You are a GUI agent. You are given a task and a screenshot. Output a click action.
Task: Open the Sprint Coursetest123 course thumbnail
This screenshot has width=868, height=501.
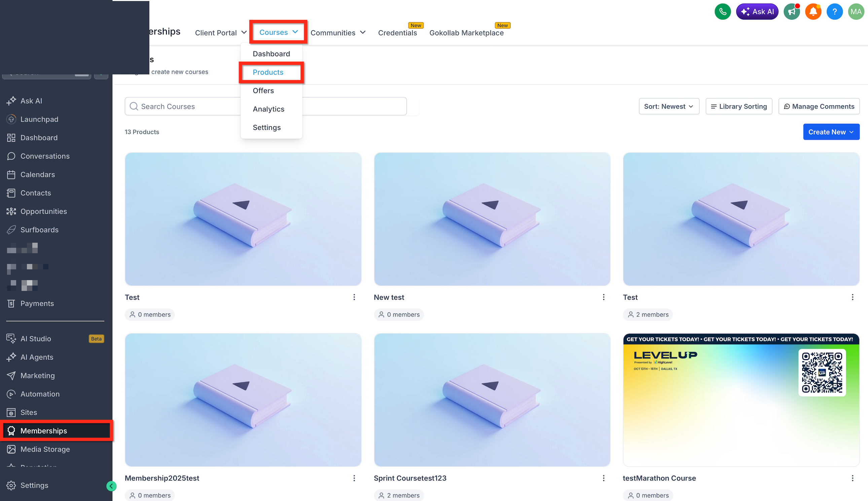[x=492, y=400]
